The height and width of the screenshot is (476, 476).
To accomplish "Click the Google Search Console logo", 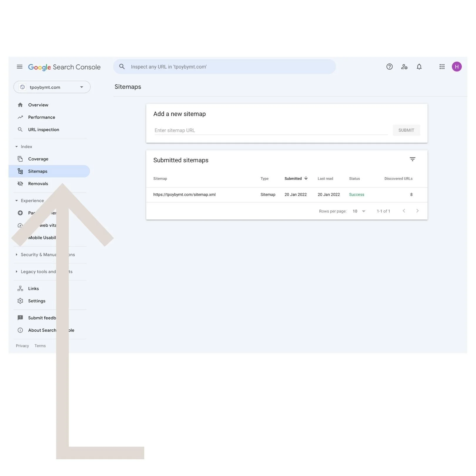I will click(64, 67).
